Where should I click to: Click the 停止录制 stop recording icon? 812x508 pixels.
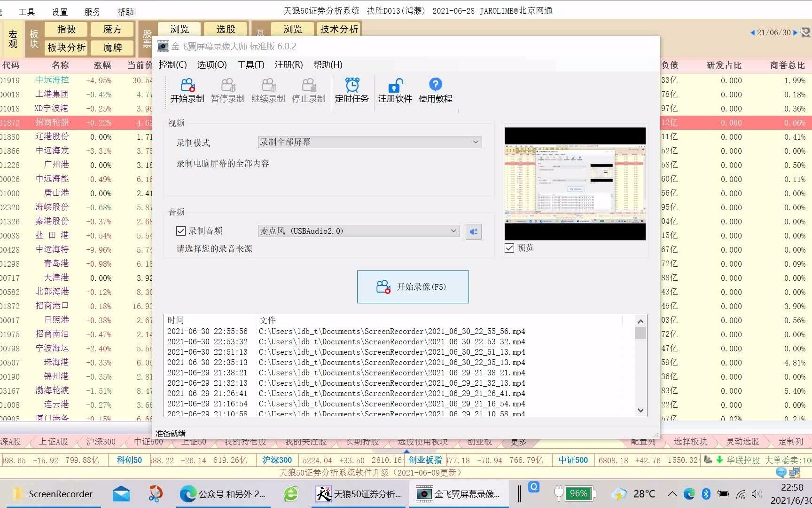pos(308,90)
